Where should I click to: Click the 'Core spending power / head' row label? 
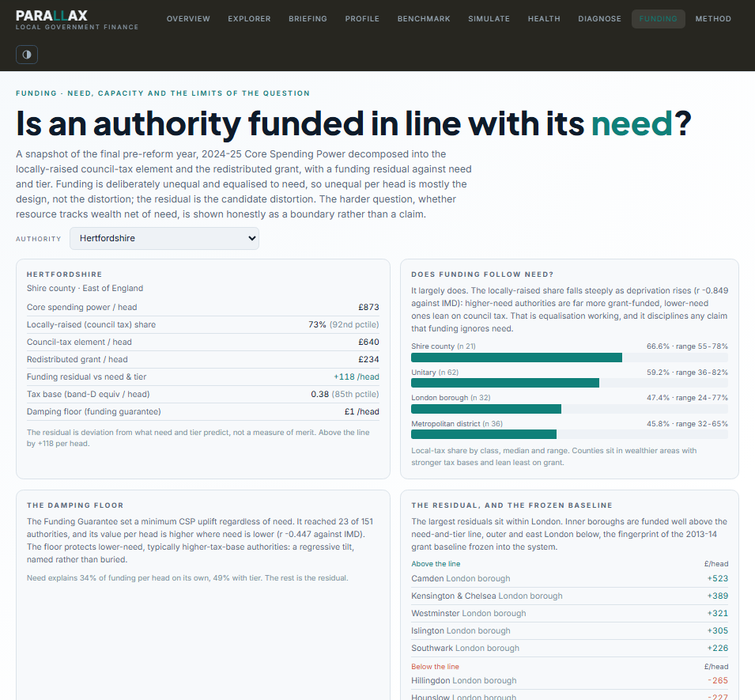(x=82, y=308)
